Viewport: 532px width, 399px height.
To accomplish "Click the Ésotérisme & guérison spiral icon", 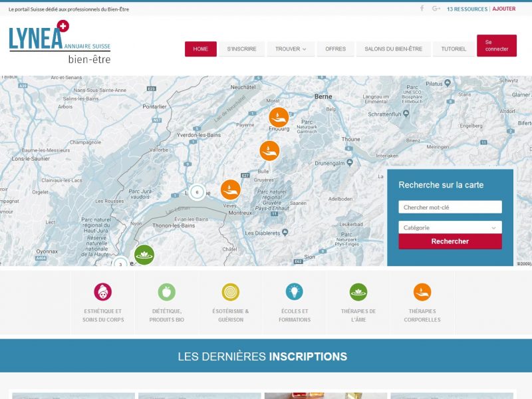I will point(230,292).
